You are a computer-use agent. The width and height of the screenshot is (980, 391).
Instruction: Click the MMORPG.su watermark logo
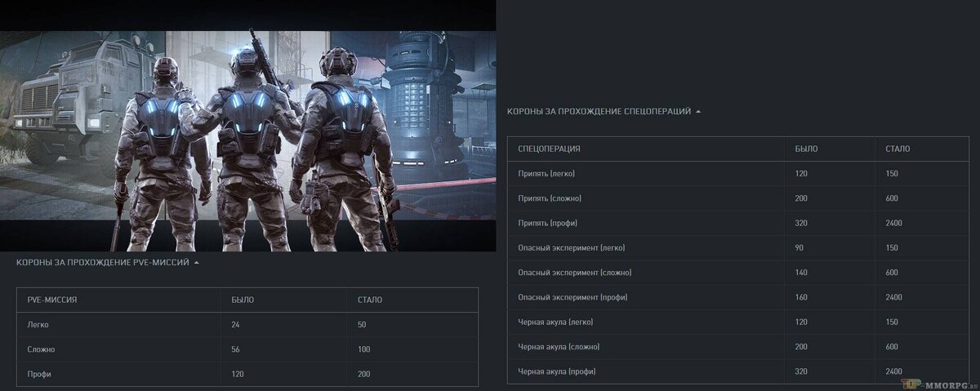940,384
